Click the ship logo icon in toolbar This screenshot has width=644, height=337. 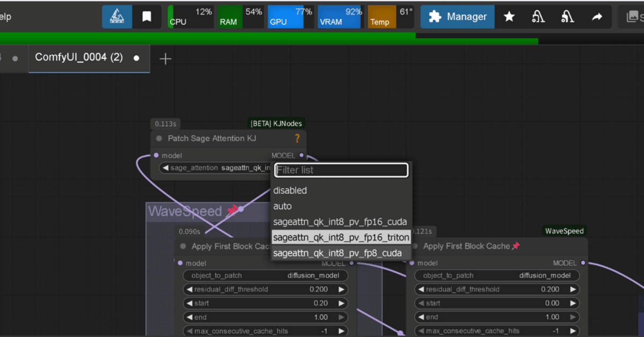118,17
